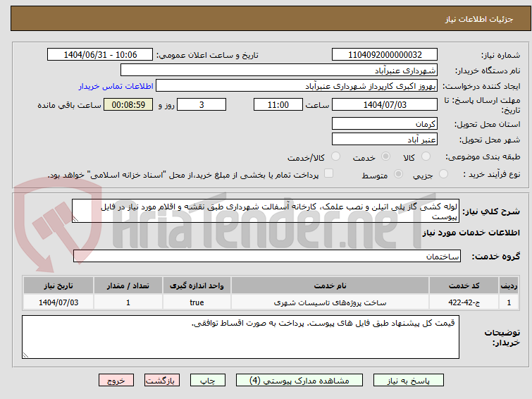Click the چاپ print button

(208, 381)
